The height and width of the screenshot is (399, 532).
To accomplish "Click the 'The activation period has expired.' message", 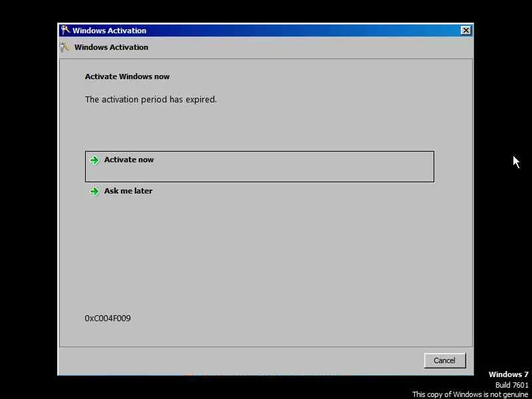I will click(x=151, y=100).
